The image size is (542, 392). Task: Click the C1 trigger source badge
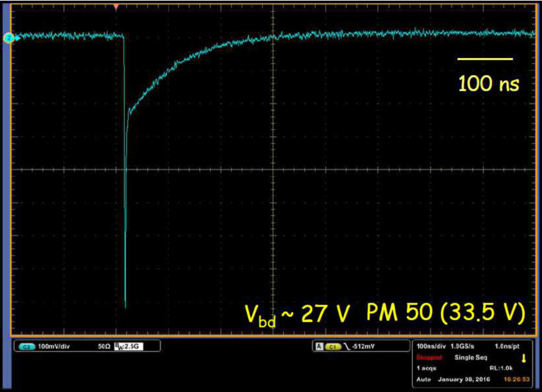[x=333, y=346]
